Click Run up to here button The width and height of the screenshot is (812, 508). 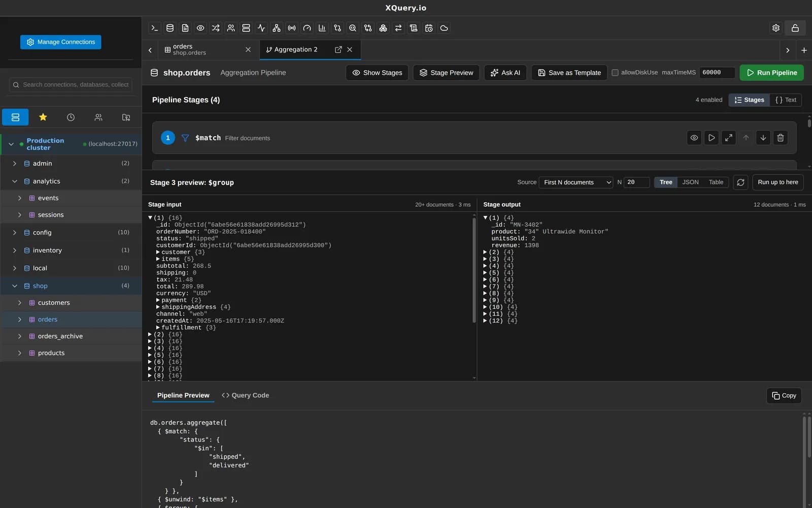[778, 182]
